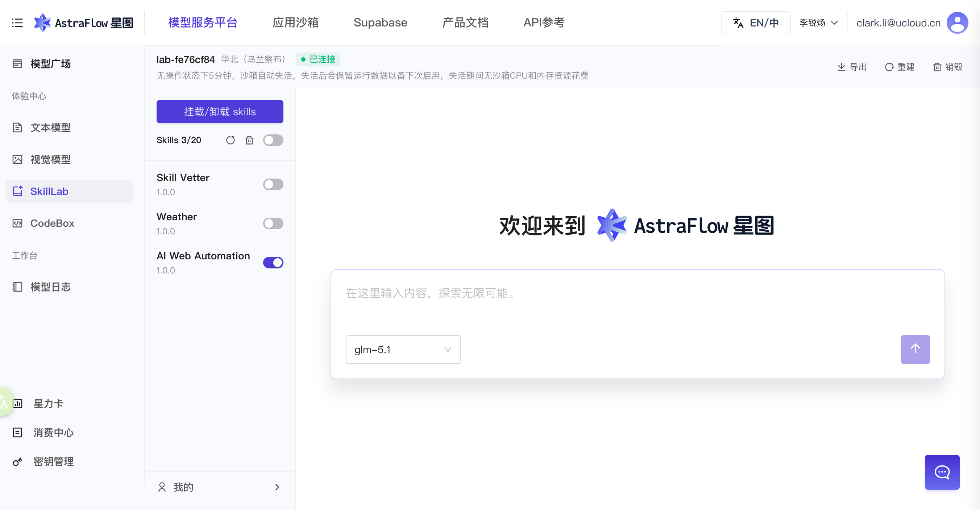The width and height of the screenshot is (980, 510).
Task: Click the rebuild circular arrow icon
Action: [x=889, y=67]
